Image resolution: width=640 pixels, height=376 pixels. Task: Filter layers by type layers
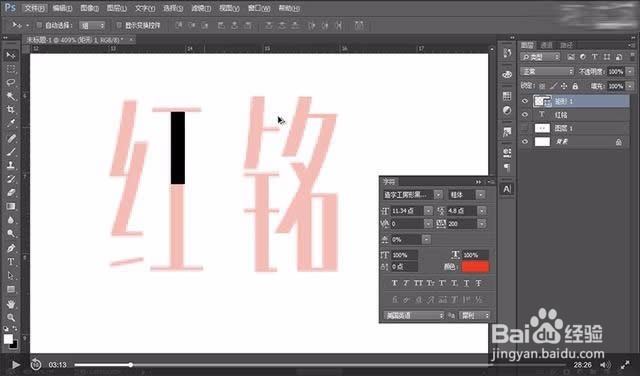595,57
